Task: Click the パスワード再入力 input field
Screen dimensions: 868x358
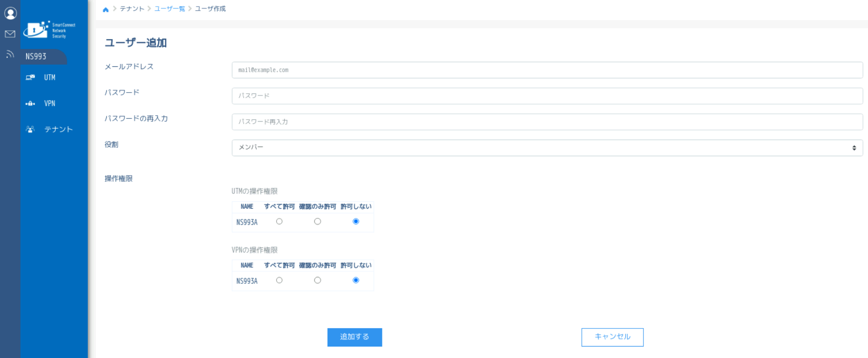Action: (x=547, y=122)
